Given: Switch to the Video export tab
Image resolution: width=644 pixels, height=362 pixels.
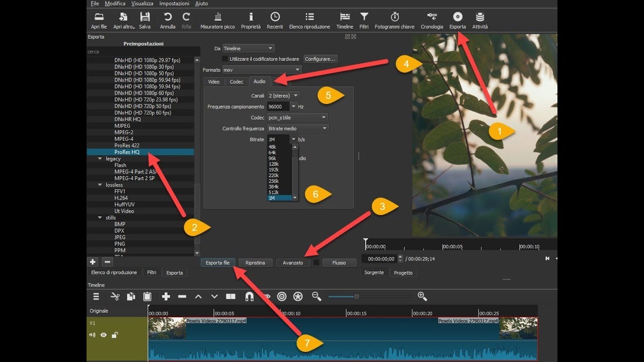Looking at the screenshot, I should tap(214, 81).
